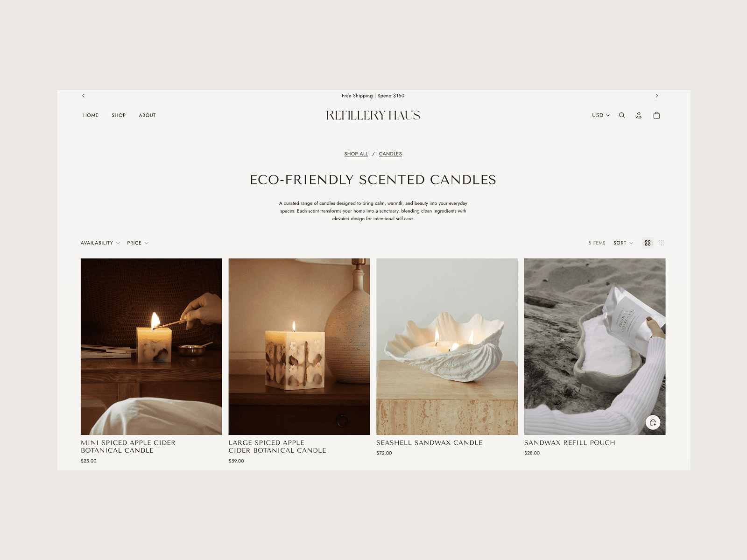Expand the Price filter
Viewport: 747px width, 560px height.
pyautogui.click(x=138, y=243)
